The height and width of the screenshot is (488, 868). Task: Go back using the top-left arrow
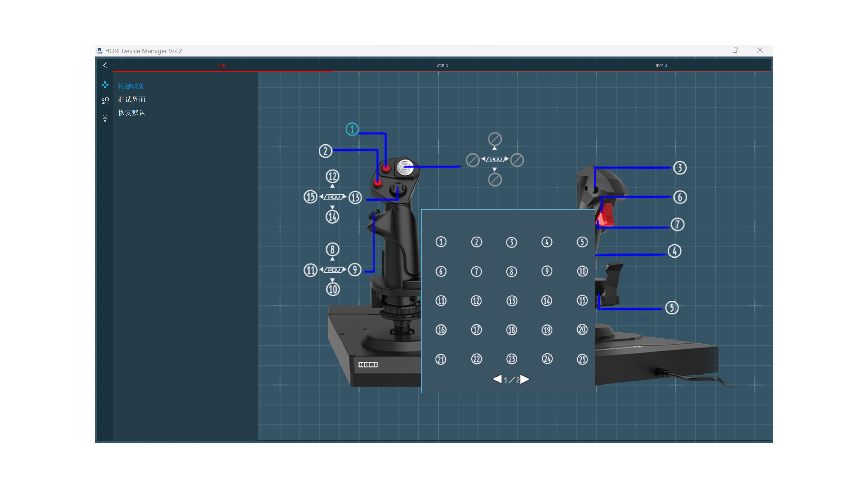[105, 65]
